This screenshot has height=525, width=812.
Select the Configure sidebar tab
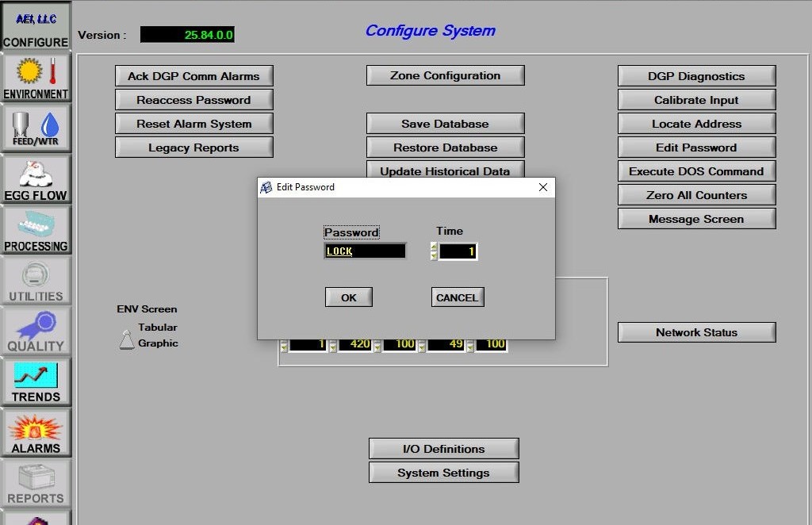[x=35, y=27]
